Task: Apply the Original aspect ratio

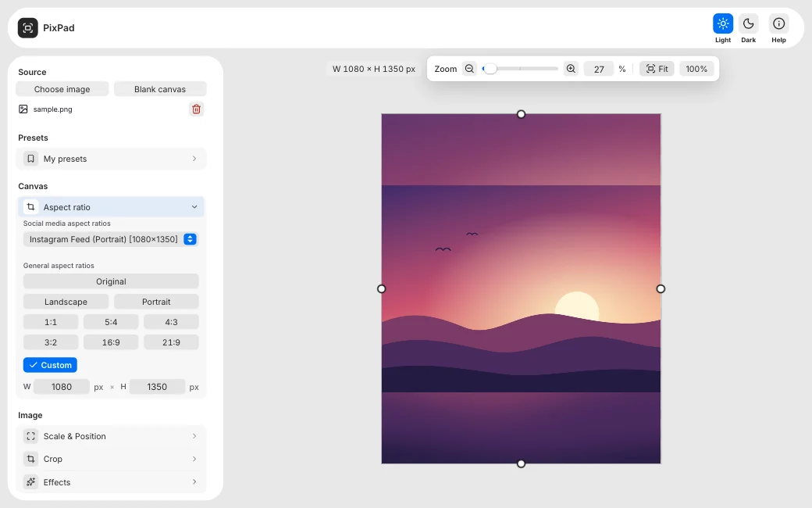Action: click(111, 281)
